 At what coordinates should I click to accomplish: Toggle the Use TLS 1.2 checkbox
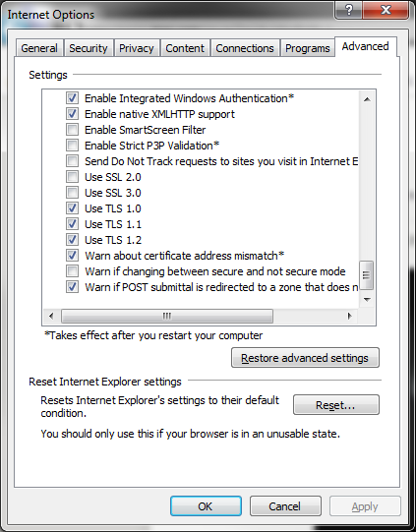pyautogui.click(x=72, y=240)
